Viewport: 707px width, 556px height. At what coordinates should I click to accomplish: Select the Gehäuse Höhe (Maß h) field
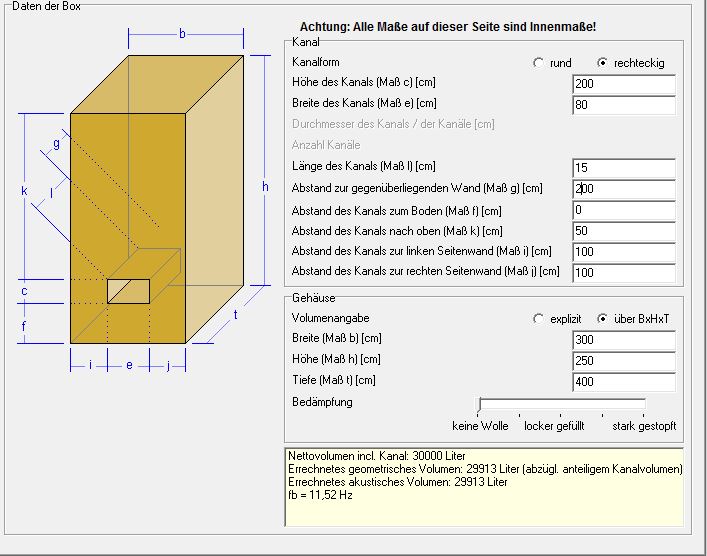(624, 360)
